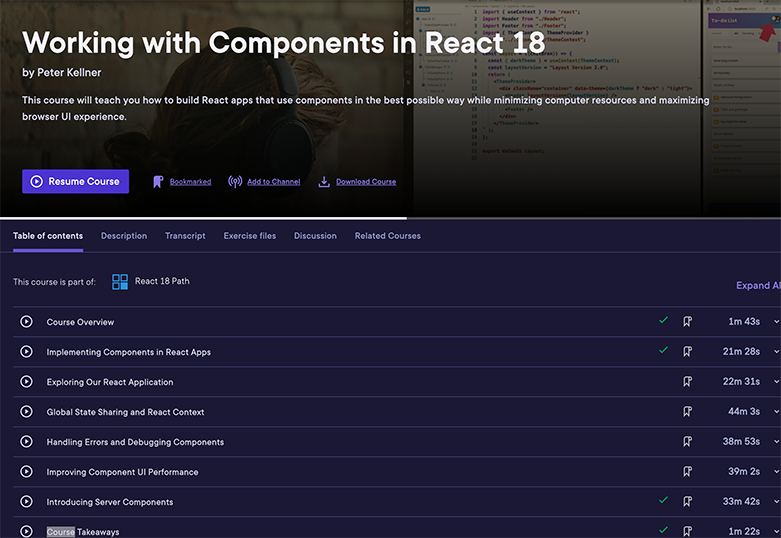Bookmark Handling Errors and Debugging Components
781x538 pixels.
(687, 441)
